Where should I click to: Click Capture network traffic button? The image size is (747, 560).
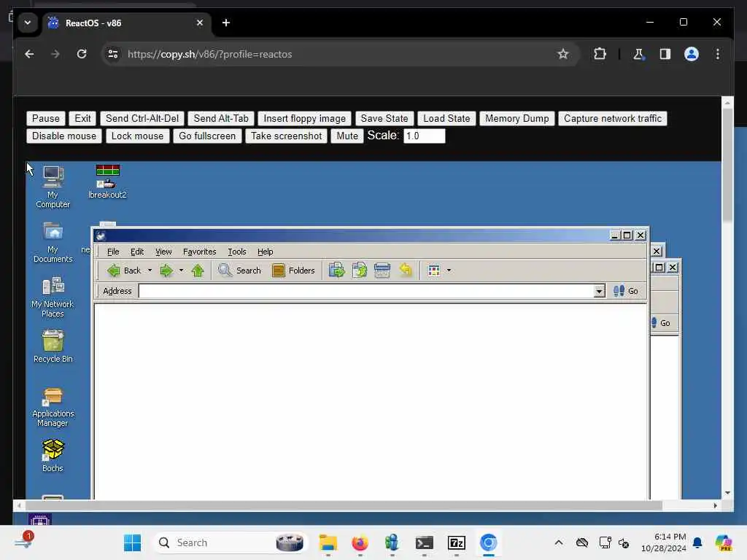[613, 119]
